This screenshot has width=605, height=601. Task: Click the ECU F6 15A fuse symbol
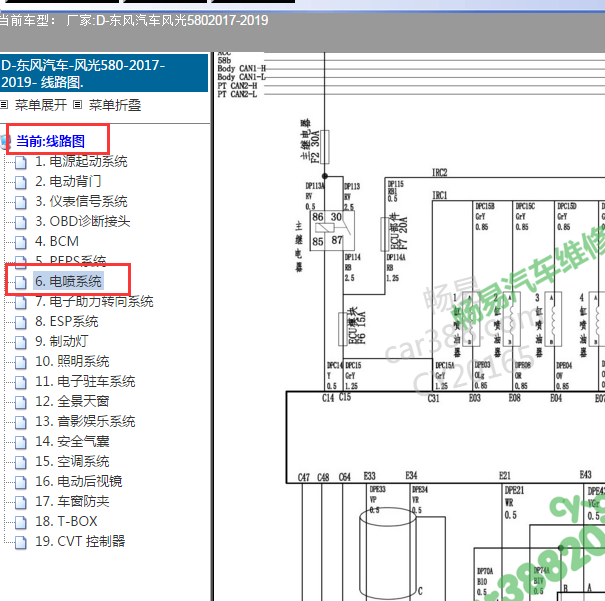343,329
